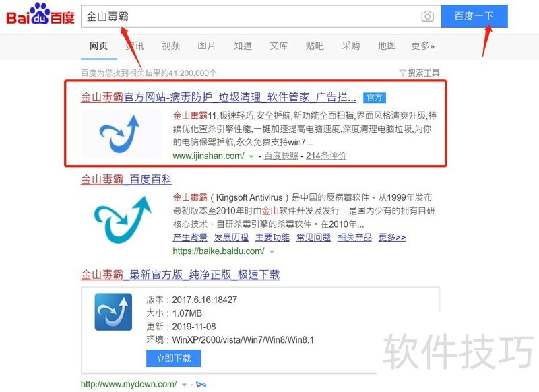Open the 金山毒霸官方网站 result link
The width and height of the screenshot is (539, 392).
pyautogui.click(x=218, y=97)
